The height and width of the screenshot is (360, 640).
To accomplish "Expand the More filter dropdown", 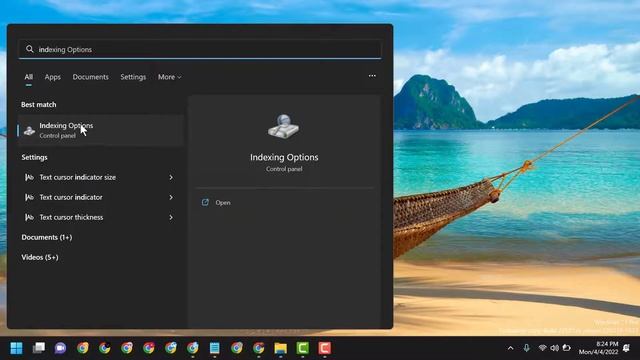I will pyautogui.click(x=169, y=77).
